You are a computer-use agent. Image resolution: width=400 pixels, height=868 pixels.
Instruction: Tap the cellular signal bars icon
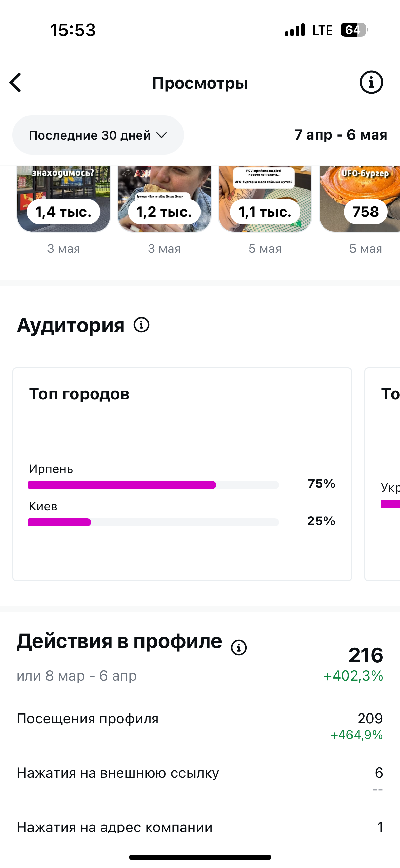click(x=295, y=30)
